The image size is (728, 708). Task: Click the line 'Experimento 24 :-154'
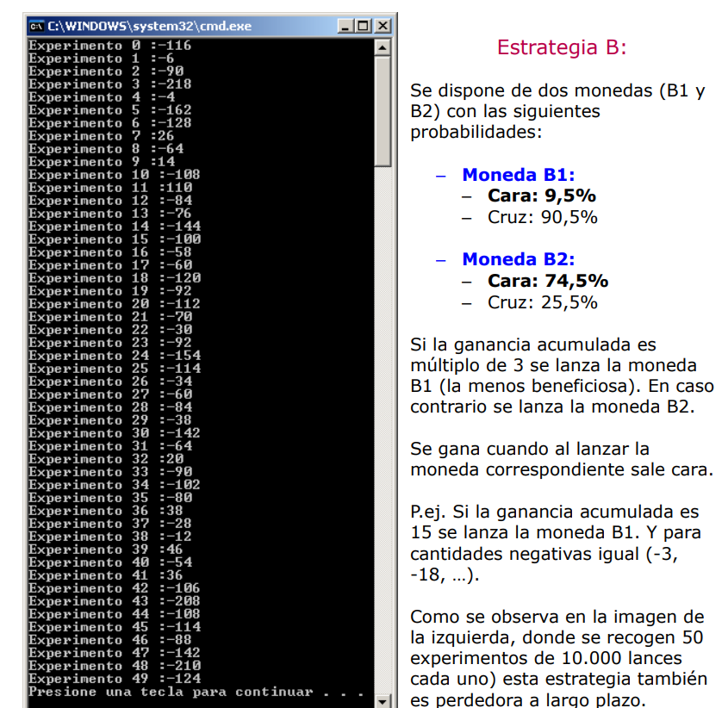(115, 356)
